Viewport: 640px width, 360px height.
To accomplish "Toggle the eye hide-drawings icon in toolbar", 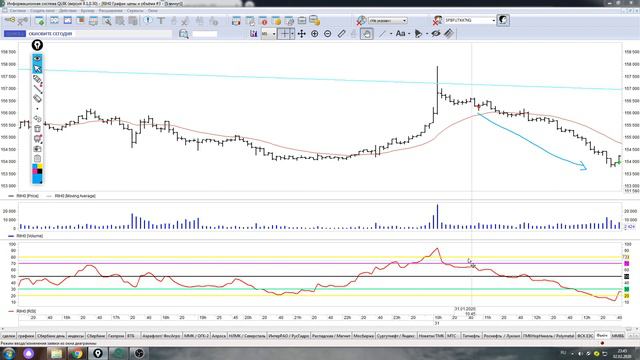I will pos(436,33).
